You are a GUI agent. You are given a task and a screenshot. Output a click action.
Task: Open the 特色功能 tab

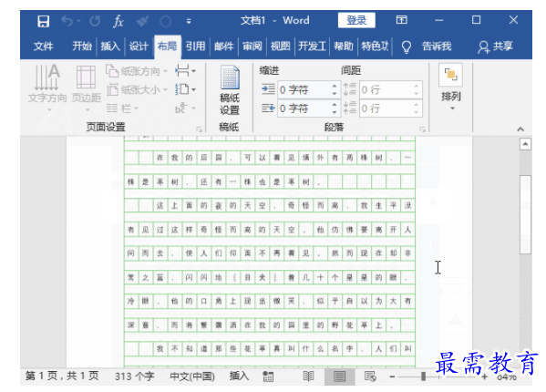tap(375, 46)
